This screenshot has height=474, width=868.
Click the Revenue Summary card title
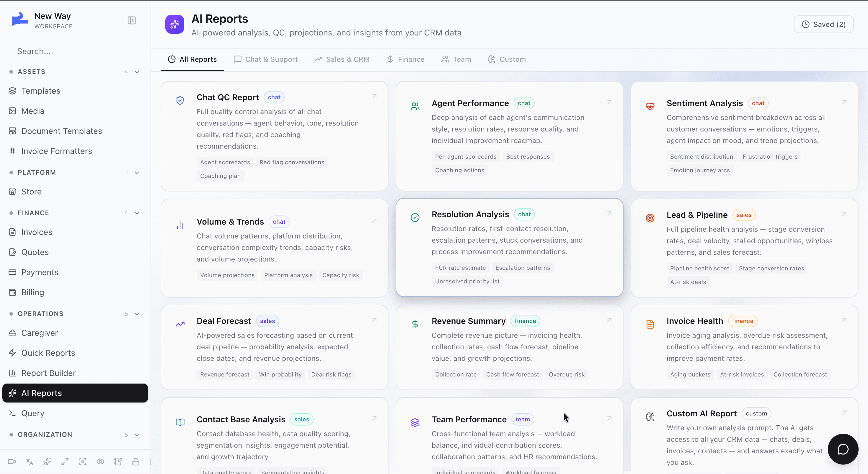(468, 321)
